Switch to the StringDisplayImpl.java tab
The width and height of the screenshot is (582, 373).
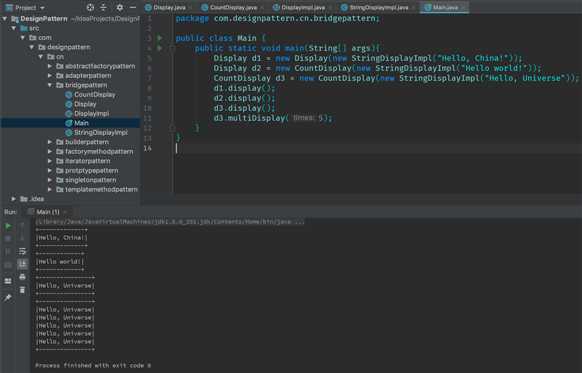(x=378, y=7)
